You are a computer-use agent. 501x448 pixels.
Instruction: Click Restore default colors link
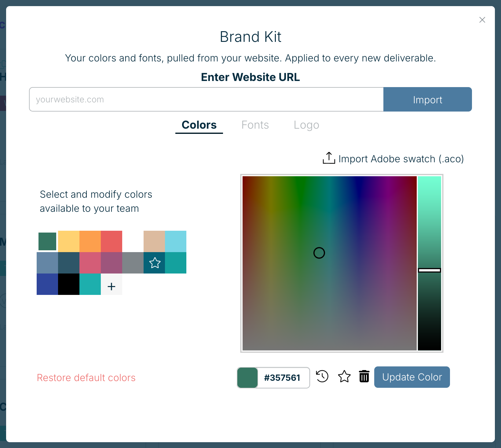click(86, 378)
